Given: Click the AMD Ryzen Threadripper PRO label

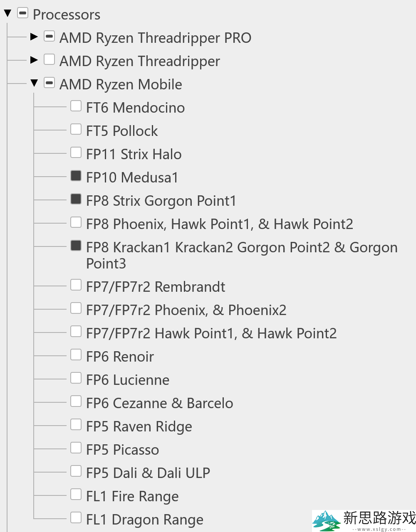Looking at the screenshot, I should pyautogui.click(x=156, y=38).
